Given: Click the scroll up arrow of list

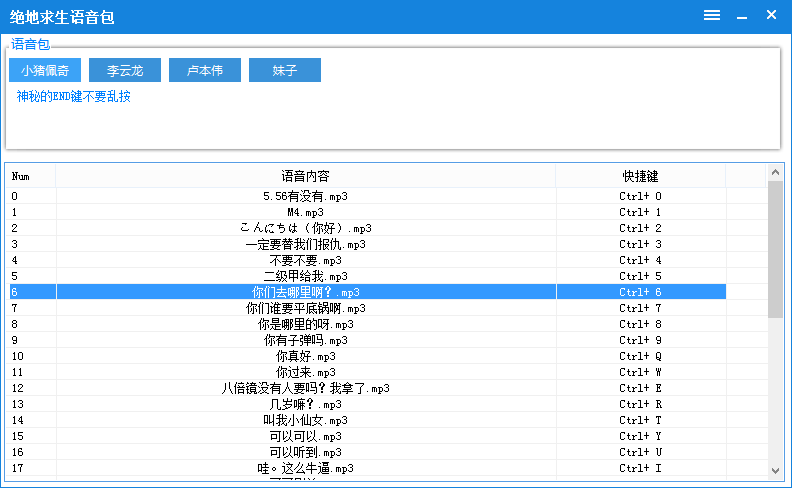Looking at the screenshot, I should (775, 173).
